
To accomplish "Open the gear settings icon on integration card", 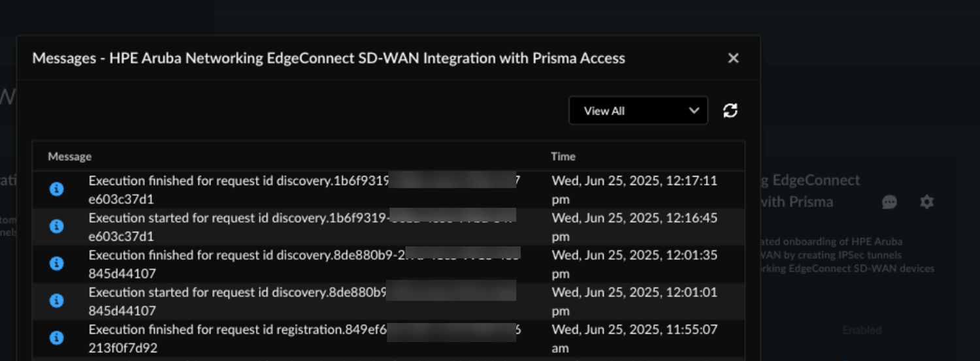I will (926, 202).
